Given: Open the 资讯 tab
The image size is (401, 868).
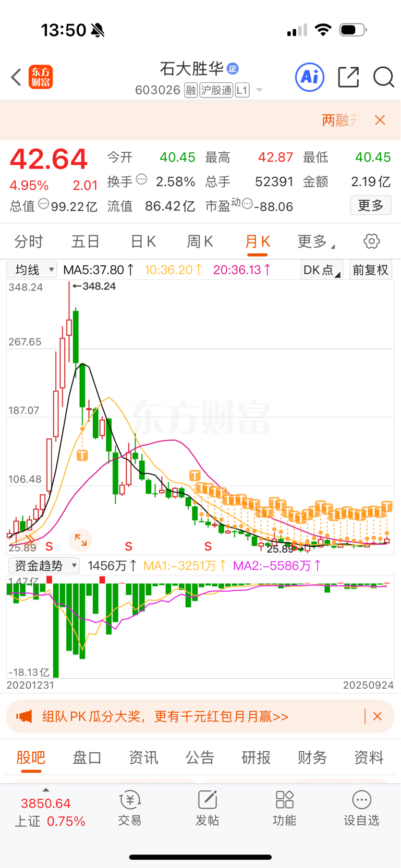Looking at the screenshot, I should pyautogui.click(x=143, y=757).
